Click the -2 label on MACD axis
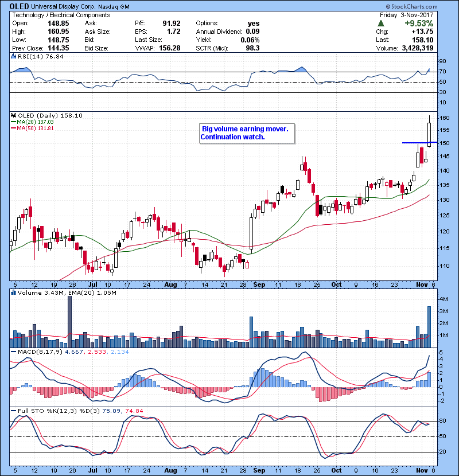Image resolution: width=459 pixels, height=476 pixels. click(442, 401)
